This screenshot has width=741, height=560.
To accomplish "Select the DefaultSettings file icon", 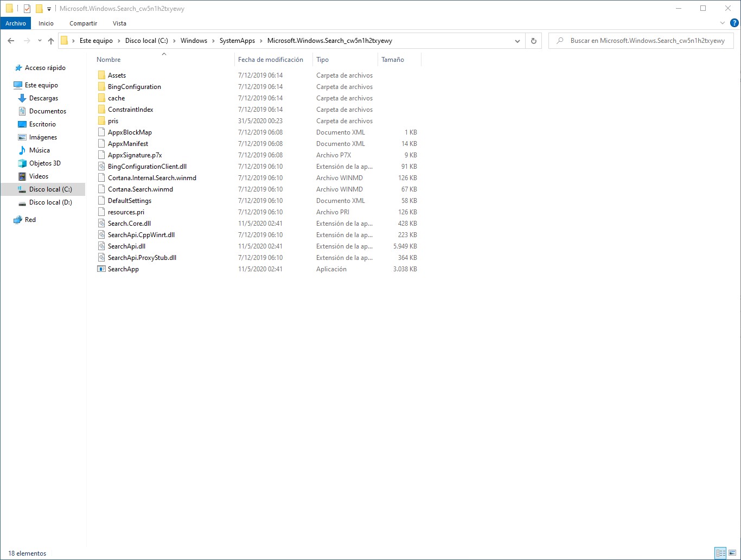I will (x=101, y=201).
